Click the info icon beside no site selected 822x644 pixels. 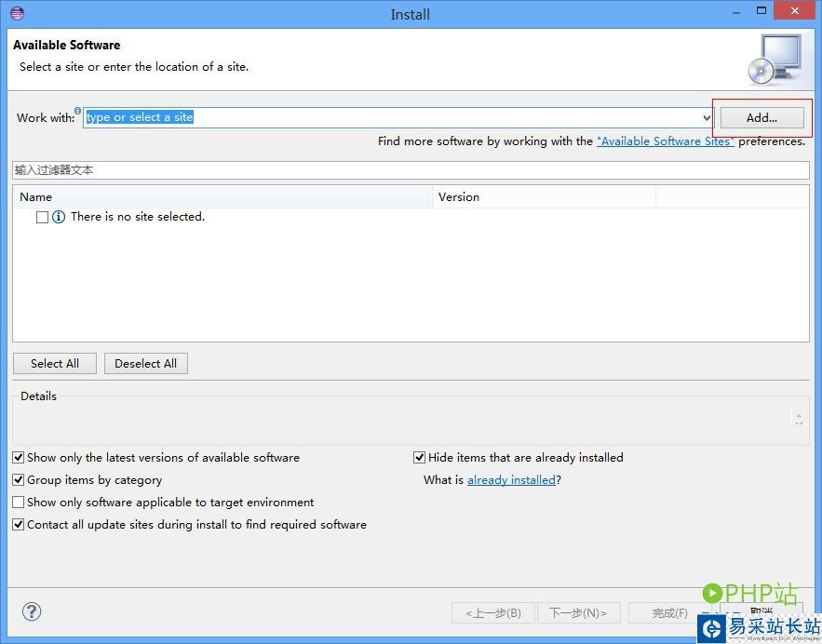coord(59,217)
